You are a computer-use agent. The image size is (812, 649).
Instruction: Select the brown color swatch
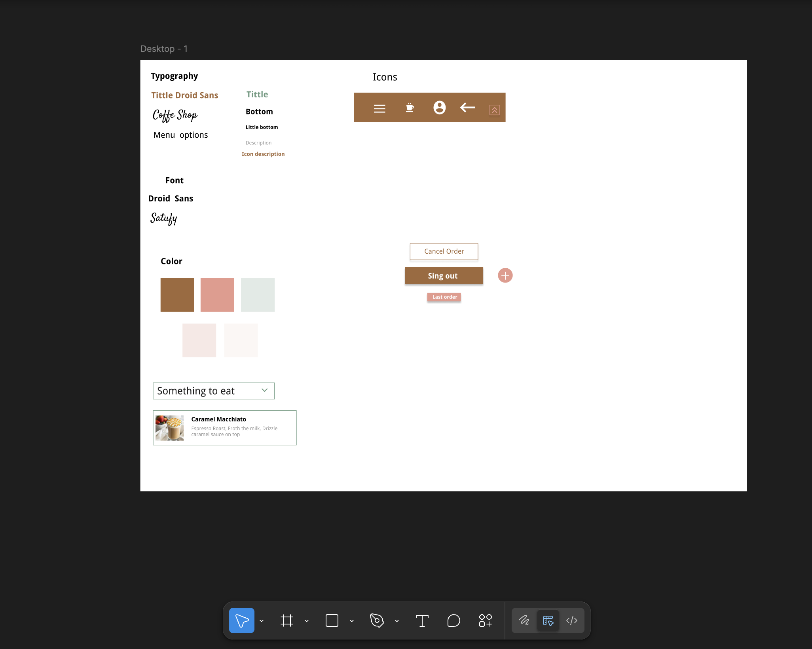[x=177, y=295]
